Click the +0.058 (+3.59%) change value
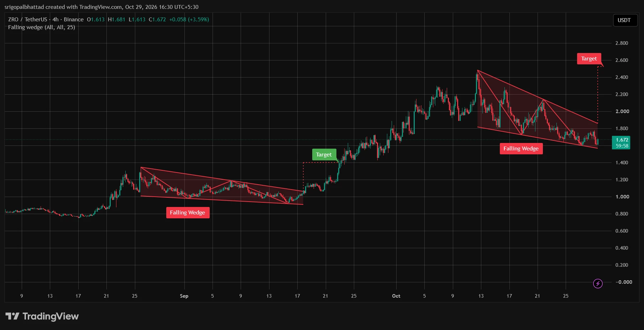 189,20
